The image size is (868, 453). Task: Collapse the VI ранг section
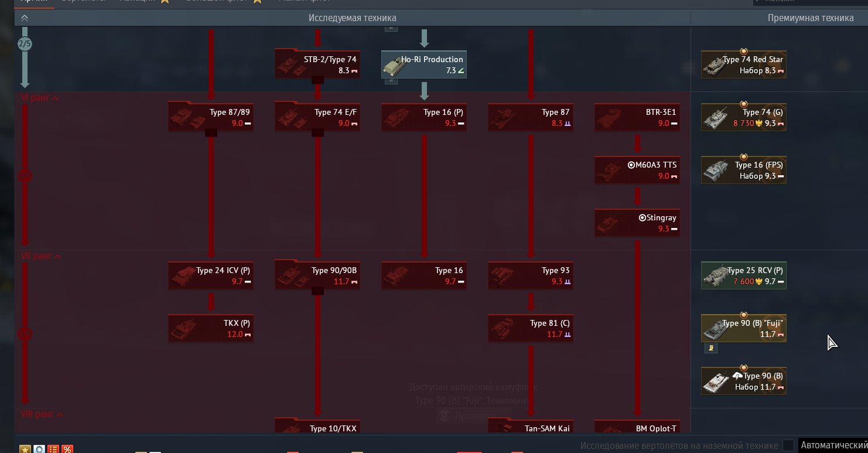[x=40, y=98]
